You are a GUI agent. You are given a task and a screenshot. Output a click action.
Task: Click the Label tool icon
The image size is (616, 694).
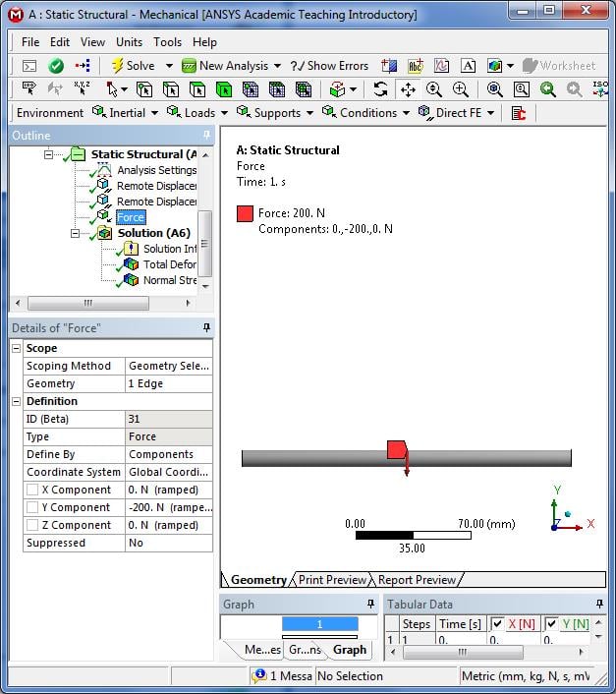(x=29, y=89)
